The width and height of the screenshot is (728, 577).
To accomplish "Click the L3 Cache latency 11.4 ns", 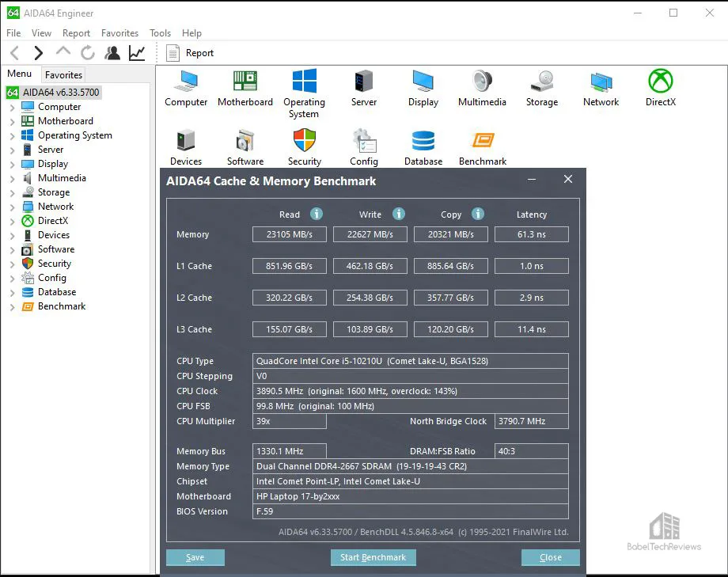I will (532, 329).
